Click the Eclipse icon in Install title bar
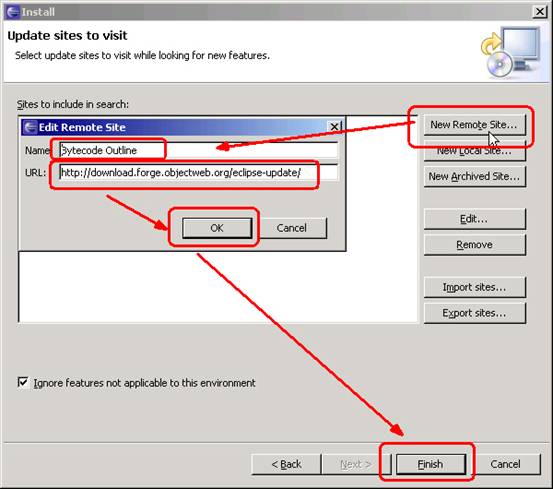The height and width of the screenshot is (489, 553). pos(13,12)
